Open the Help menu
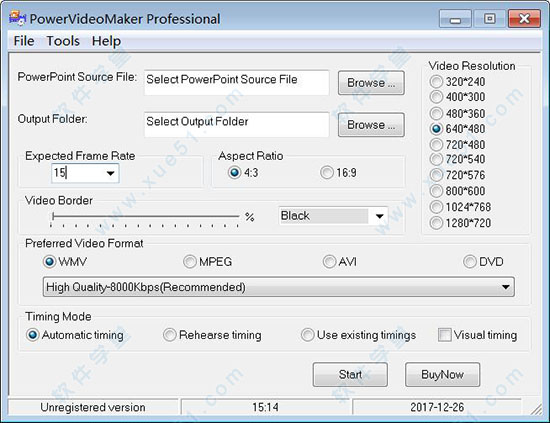This screenshot has height=423, width=550. tap(106, 41)
